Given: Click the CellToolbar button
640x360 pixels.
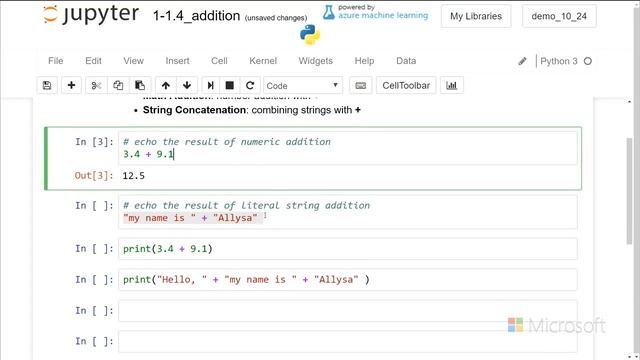Looking at the screenshot, I should pos(406,85).
